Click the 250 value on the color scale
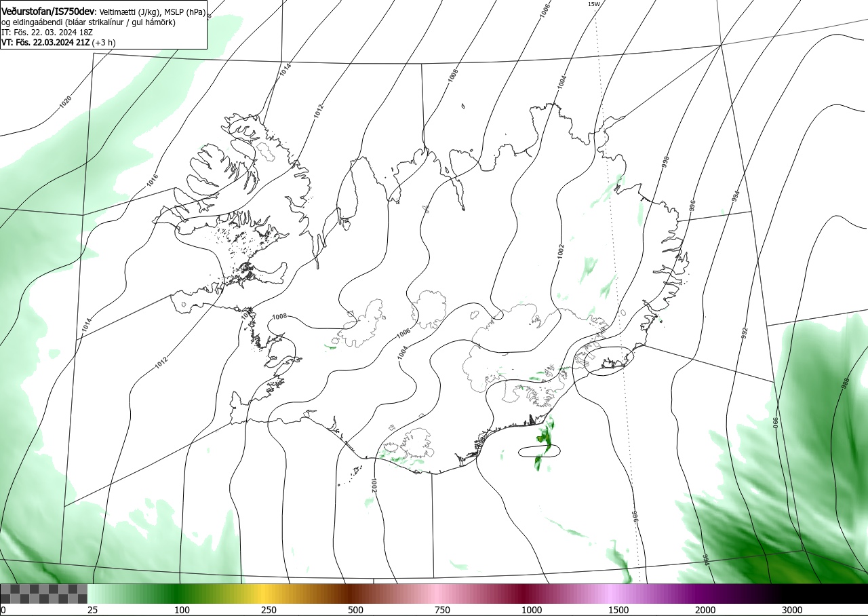Image resolution: width=868 pixels, height=616 pixels. [269, 610]
